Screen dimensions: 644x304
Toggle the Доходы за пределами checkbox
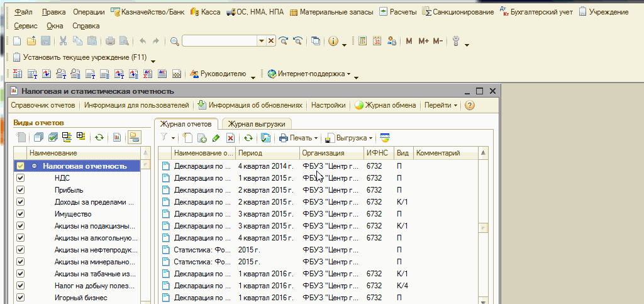(x=21, y=202)
